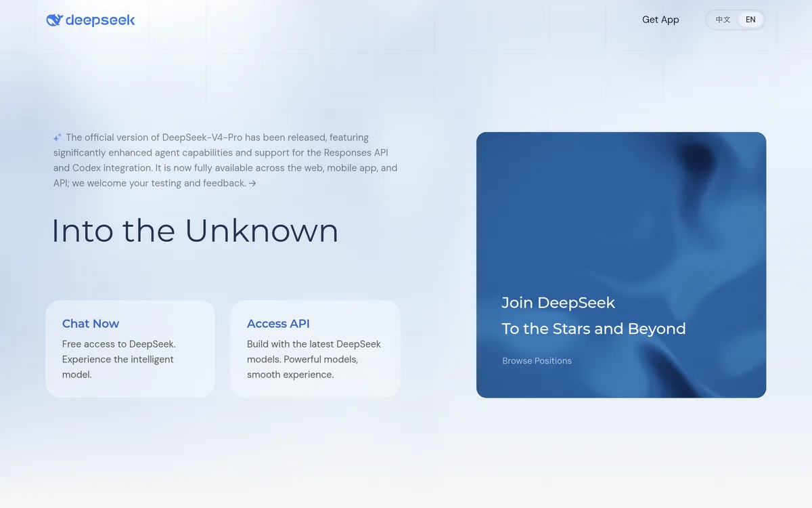Click "Free access to DeepSeek." description

pyautogui.click(x=119, y=344)
